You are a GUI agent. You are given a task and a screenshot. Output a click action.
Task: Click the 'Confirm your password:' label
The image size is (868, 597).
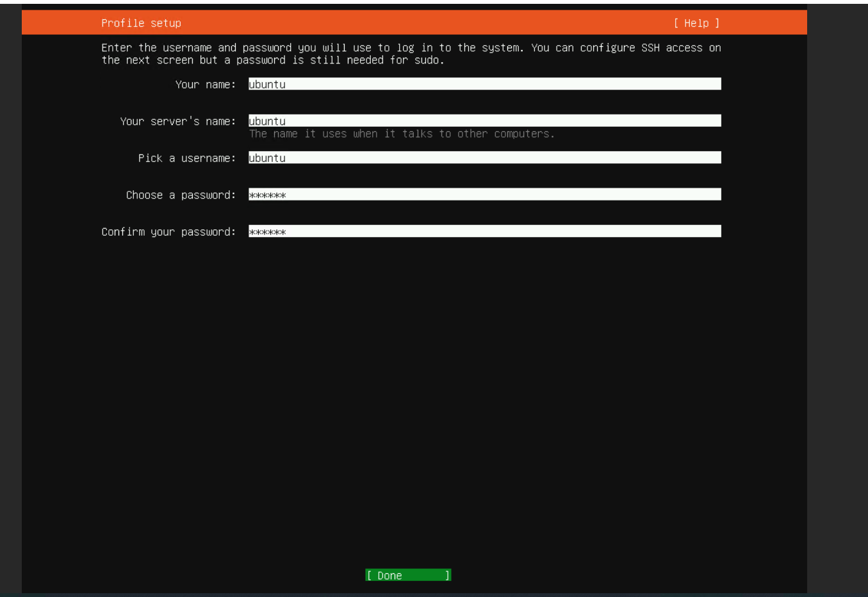tap(168, 232)
